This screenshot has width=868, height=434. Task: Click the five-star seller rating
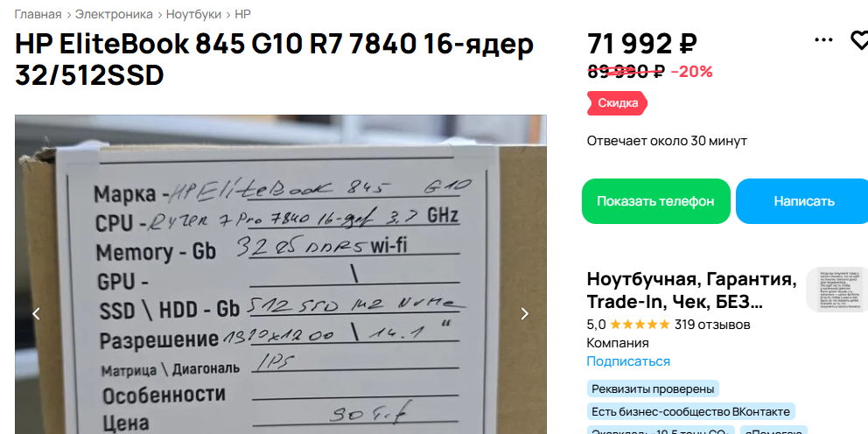640,325
